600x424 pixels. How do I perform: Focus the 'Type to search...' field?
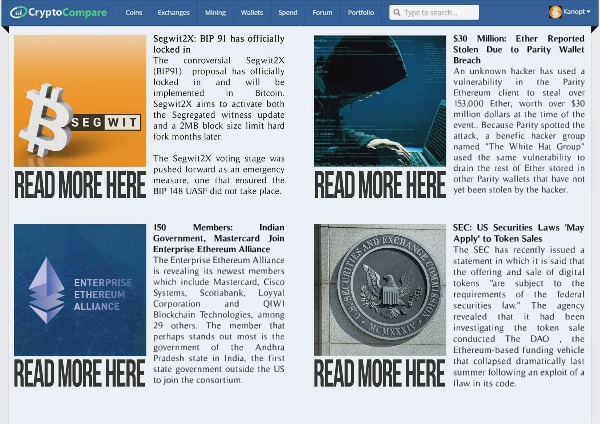(434, 13)
